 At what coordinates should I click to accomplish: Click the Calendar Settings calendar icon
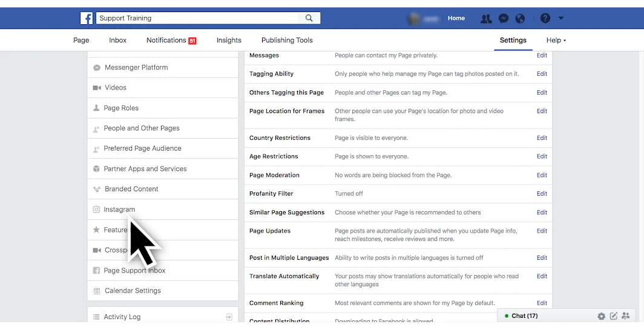97,291
